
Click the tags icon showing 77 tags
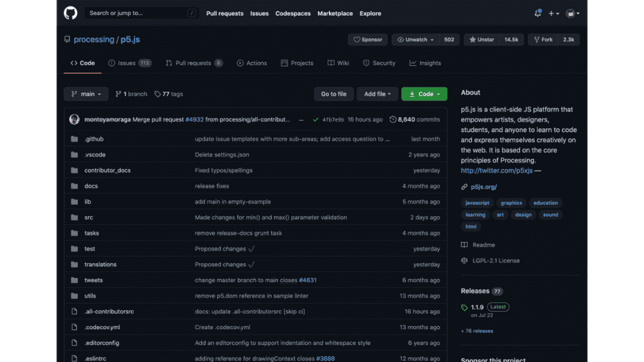click(x=157, y=94)
